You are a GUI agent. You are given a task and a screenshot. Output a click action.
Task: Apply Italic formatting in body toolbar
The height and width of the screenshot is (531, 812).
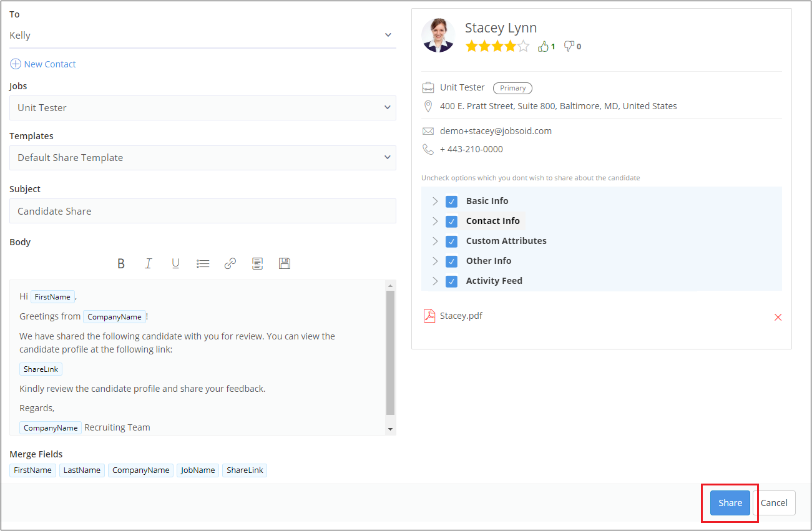[x=149, y=264]
